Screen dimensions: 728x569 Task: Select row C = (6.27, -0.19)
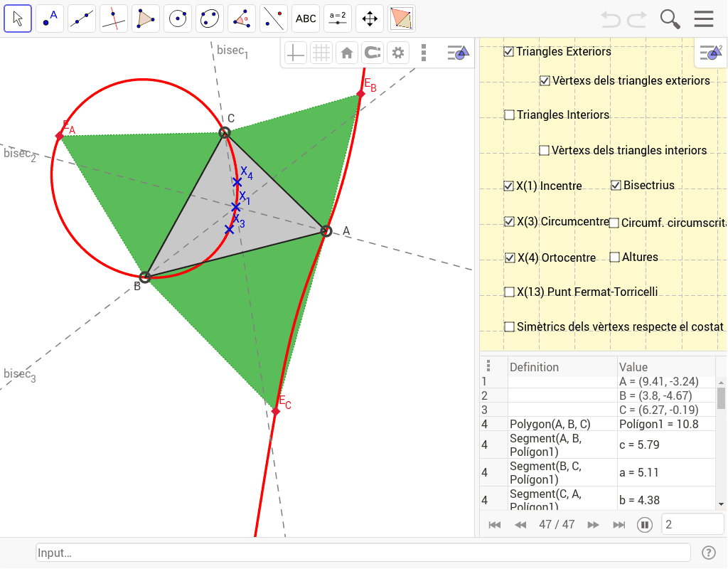pos(598,410)
